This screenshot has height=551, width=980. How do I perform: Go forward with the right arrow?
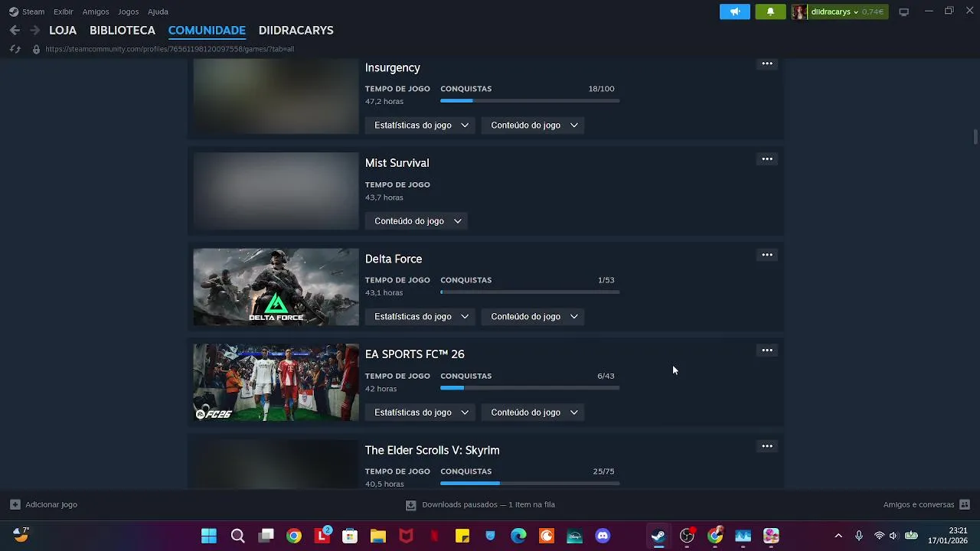34,31
